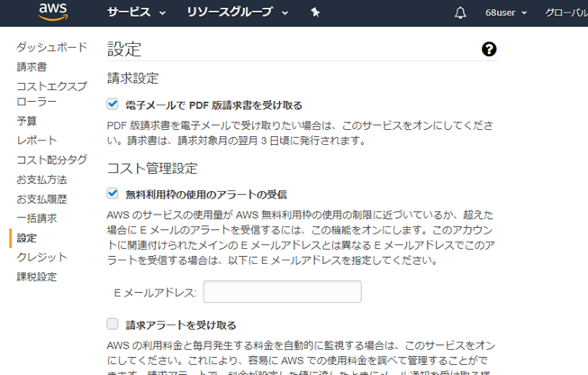
Task: Open the レポート sidebar page
Action: click(x=37, y=141)
